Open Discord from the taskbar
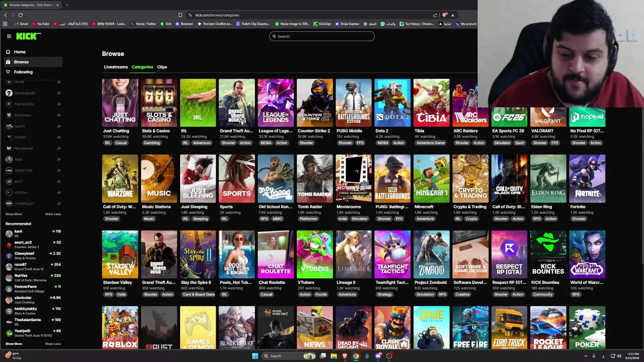Viewport: 644px width, 362px height. (378, 356)
